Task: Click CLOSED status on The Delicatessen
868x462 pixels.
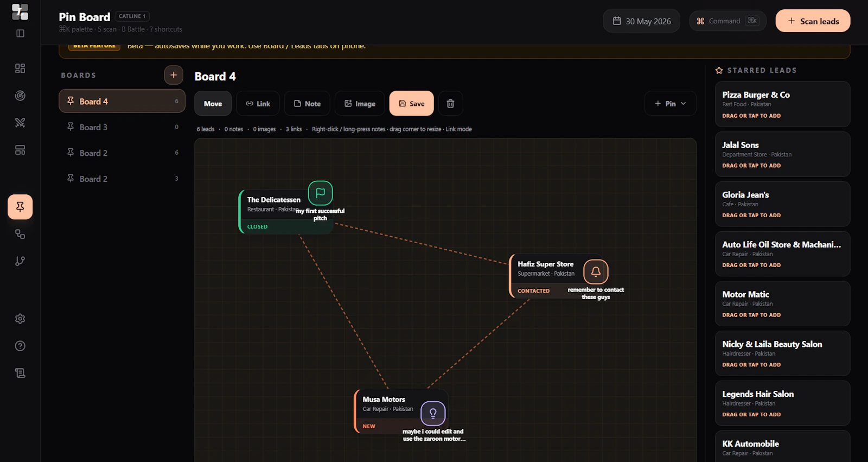Action: pos(257,226)
